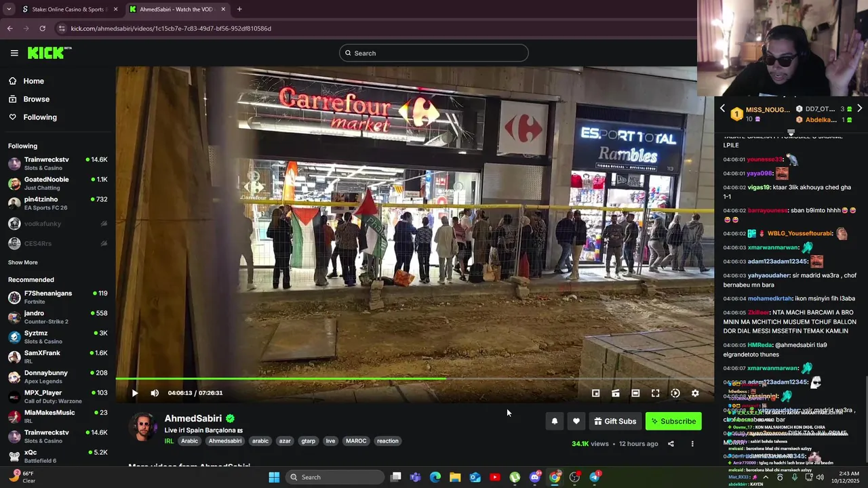Click the IRL category link
Screen dimensions: 868x488
(x=169, y=441)
